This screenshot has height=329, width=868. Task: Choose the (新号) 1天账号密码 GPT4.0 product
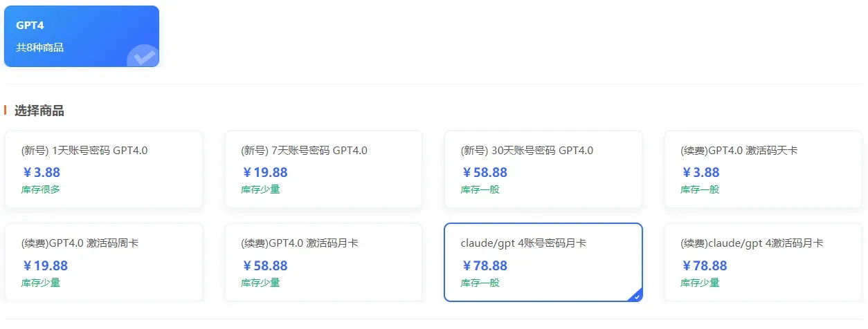pyautogui.click(x=104, y=169)
